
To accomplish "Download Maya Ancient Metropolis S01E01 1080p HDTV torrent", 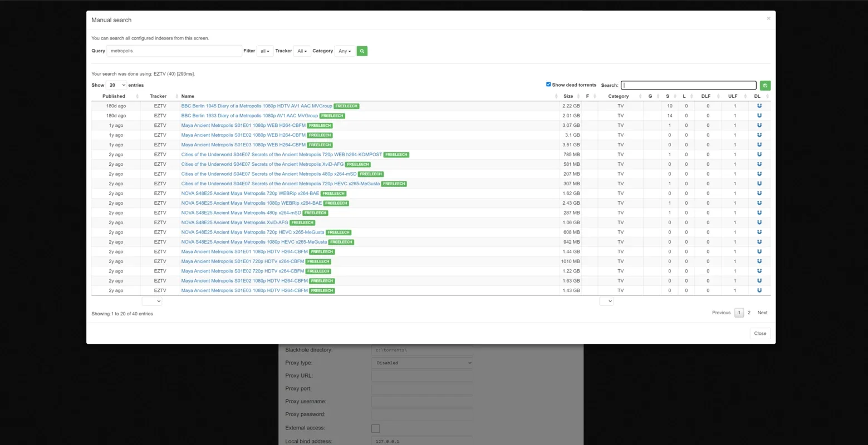I will point(759,252).
